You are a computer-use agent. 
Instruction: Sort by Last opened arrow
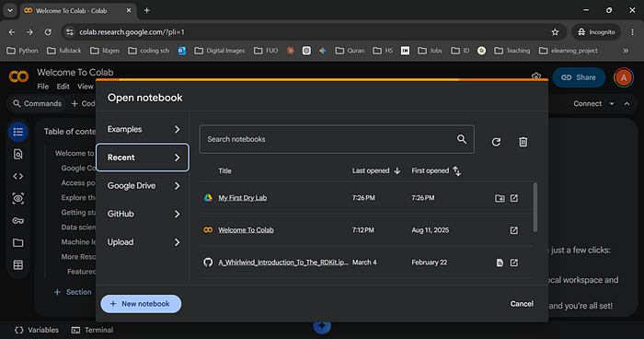pos(397,170)
